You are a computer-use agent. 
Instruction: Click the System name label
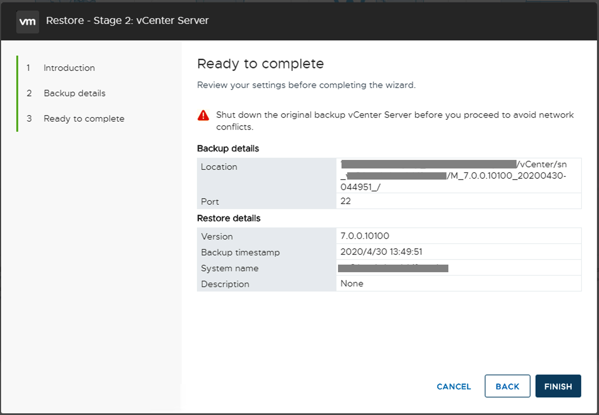(x=230, y=268)
